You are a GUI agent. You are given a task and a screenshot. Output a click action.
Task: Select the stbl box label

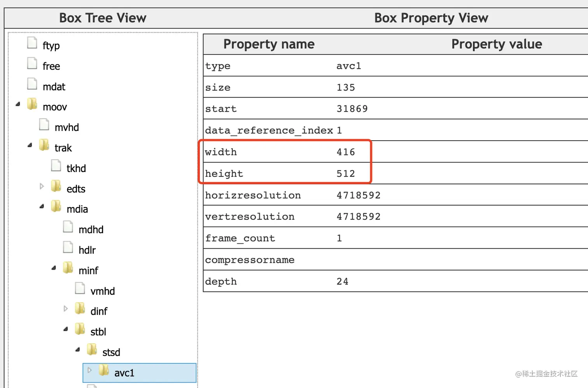point(98,332)
